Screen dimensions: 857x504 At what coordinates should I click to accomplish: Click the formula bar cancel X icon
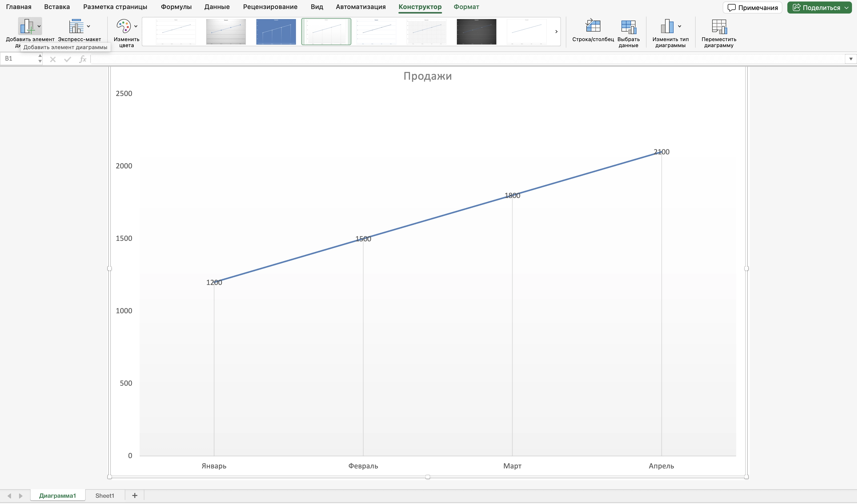(x=53, y=59)
